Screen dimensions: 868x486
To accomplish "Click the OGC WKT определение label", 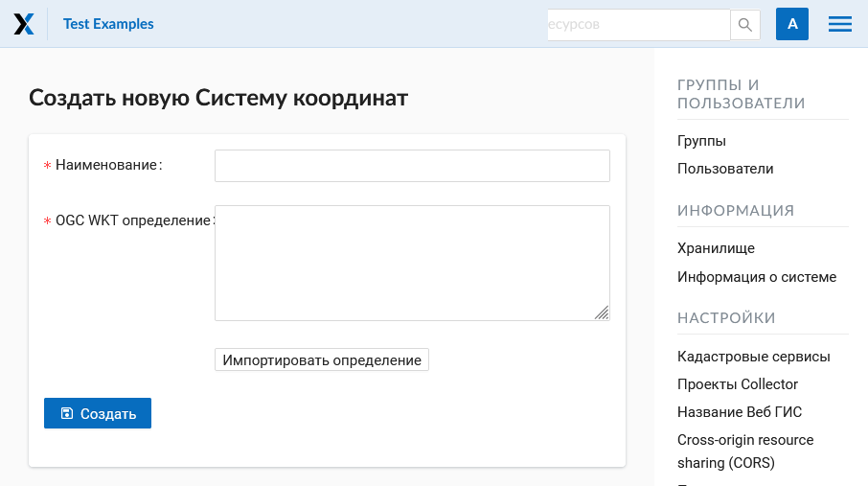I will (133, 220).
